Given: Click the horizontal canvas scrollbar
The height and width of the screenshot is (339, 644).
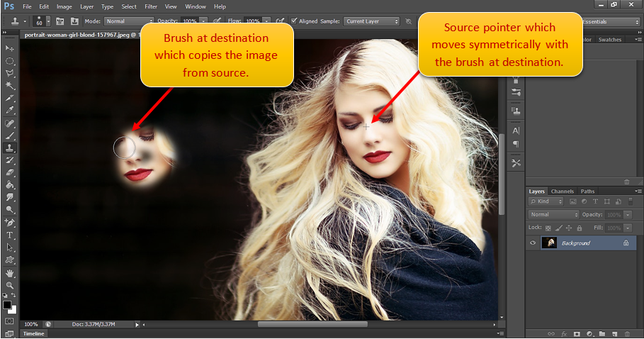Looking at the screenshot, I should [x=312, y=324].
